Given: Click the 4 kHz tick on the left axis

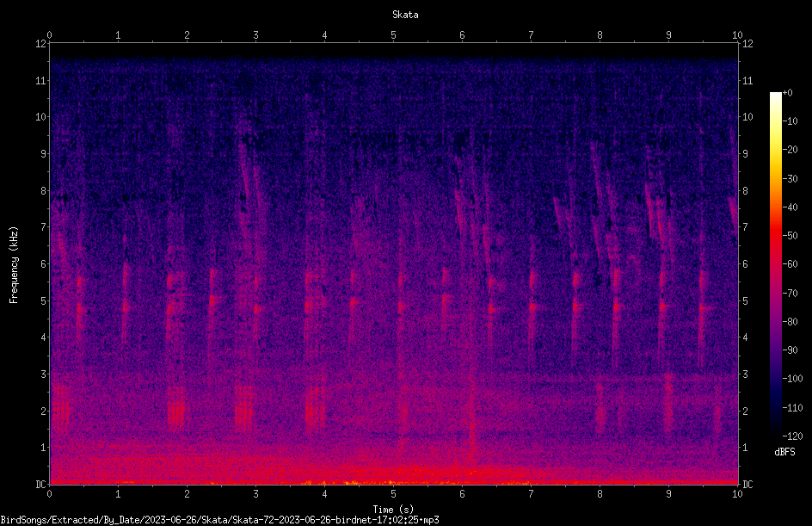Looking at the screenshot, I should 44,337.
